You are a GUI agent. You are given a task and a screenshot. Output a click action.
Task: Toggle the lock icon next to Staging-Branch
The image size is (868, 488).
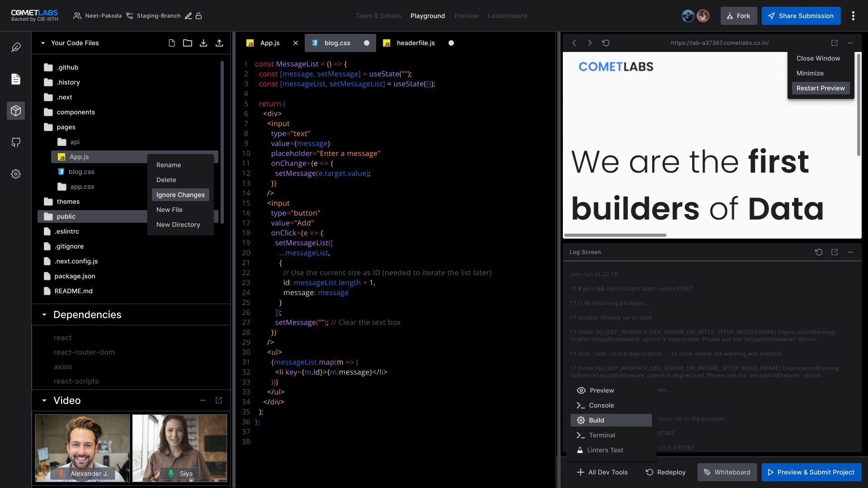(198, 16)
